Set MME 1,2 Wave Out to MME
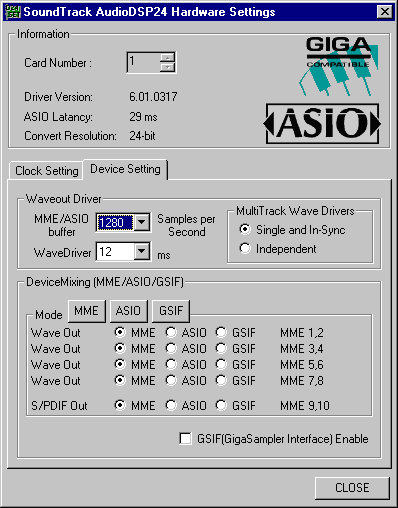The width and height of the screenshot is (398, 508). (x=120, y=332)
